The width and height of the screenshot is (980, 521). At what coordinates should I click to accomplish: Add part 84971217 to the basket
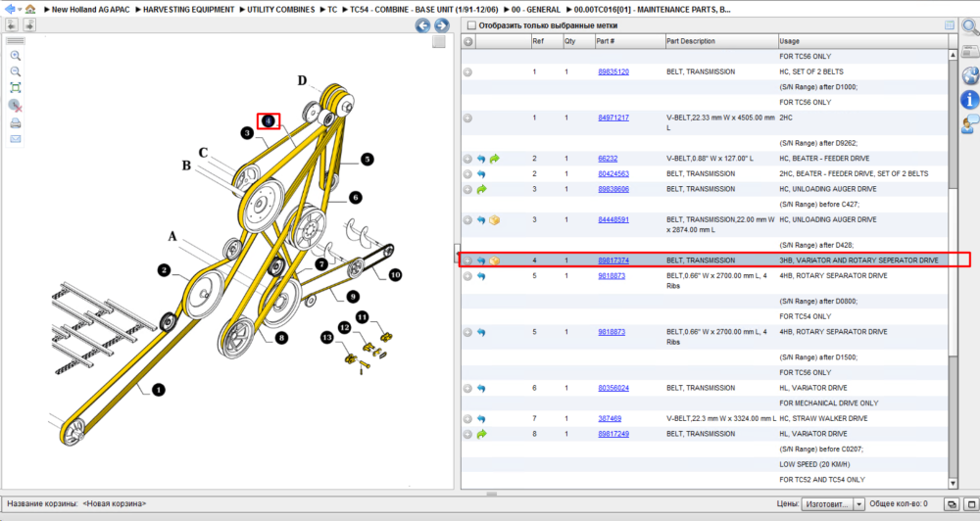coord(467,118)
